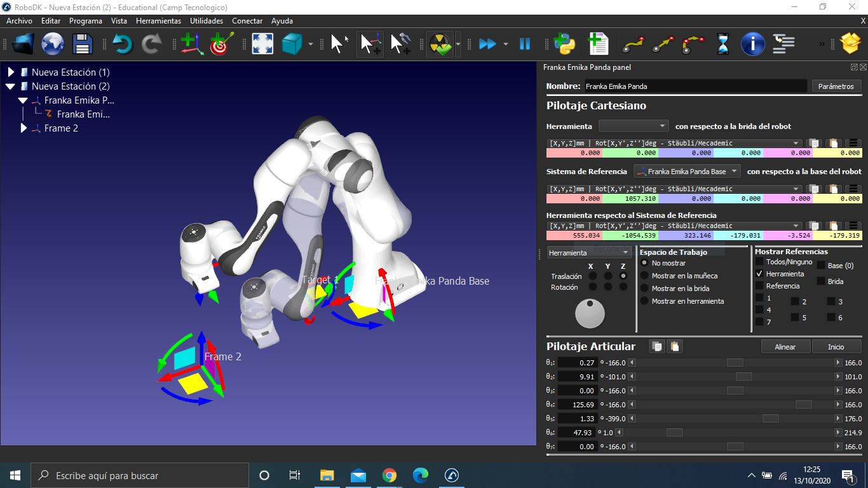Collapse the Nueva Estación (2) tree node
This screenshot has height=488, width=868.
pyautogui.click(x=10, y=86)
